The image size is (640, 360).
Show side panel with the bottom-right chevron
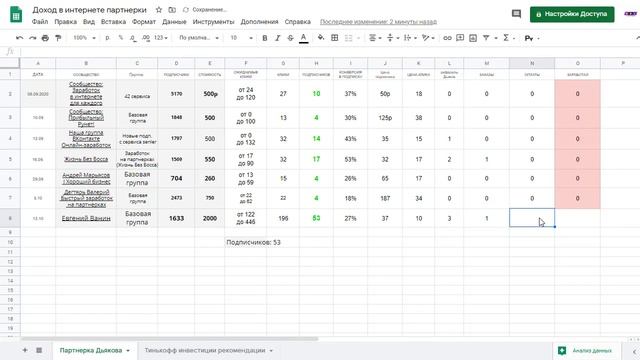click(634, 351)
